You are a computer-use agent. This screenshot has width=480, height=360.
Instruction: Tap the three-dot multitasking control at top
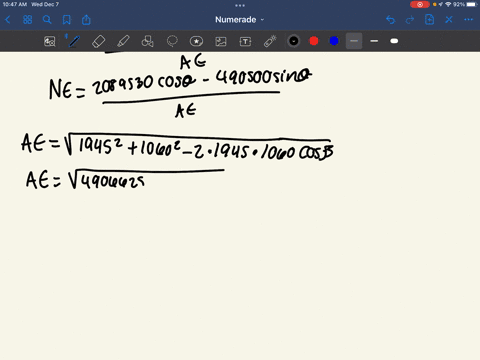240,5
